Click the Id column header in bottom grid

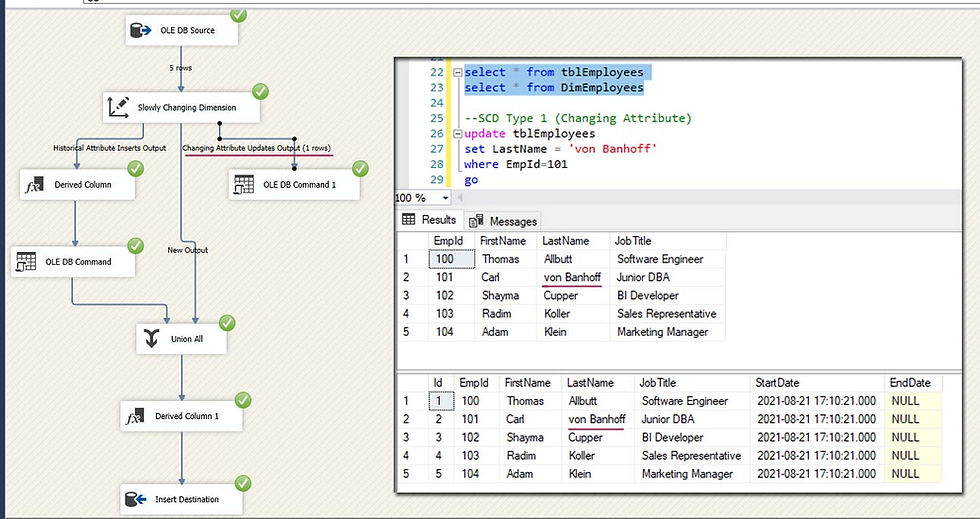pos(441,383)
